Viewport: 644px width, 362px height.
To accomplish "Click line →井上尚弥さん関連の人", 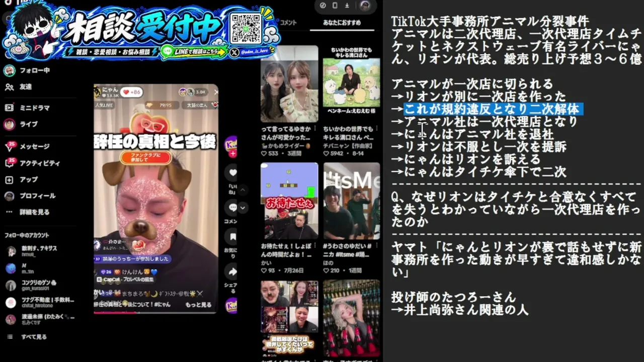I will pyautogui.click(x=460, y=310).
